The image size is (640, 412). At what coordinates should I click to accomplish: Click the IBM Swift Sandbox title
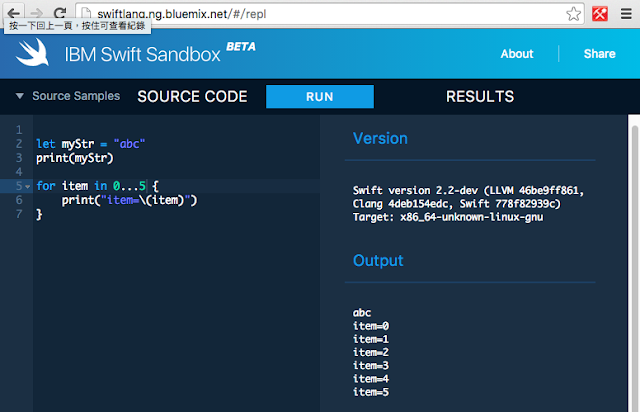click(x=142, y=54)
